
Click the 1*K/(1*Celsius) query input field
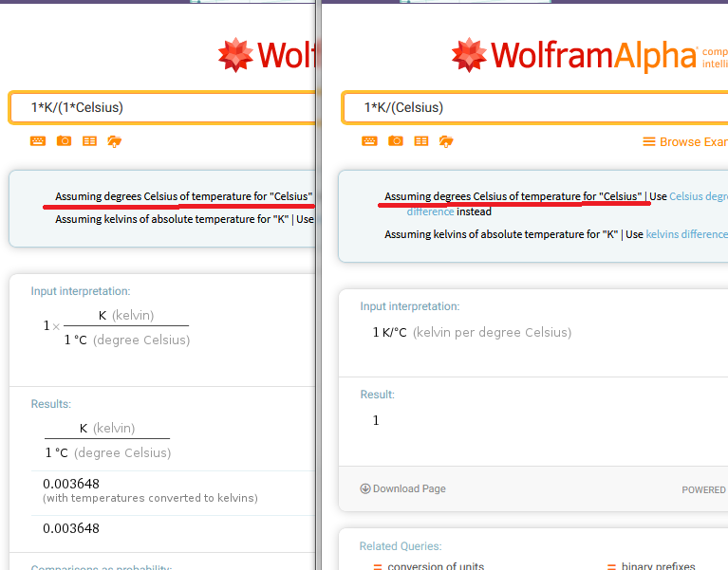tap(161, 107)
